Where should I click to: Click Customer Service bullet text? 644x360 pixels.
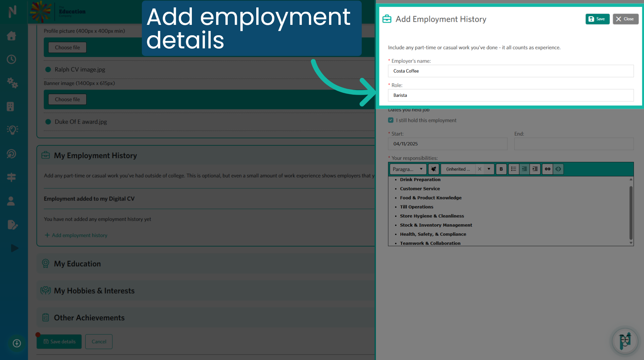pyautogui.click(x=420, y=188)
